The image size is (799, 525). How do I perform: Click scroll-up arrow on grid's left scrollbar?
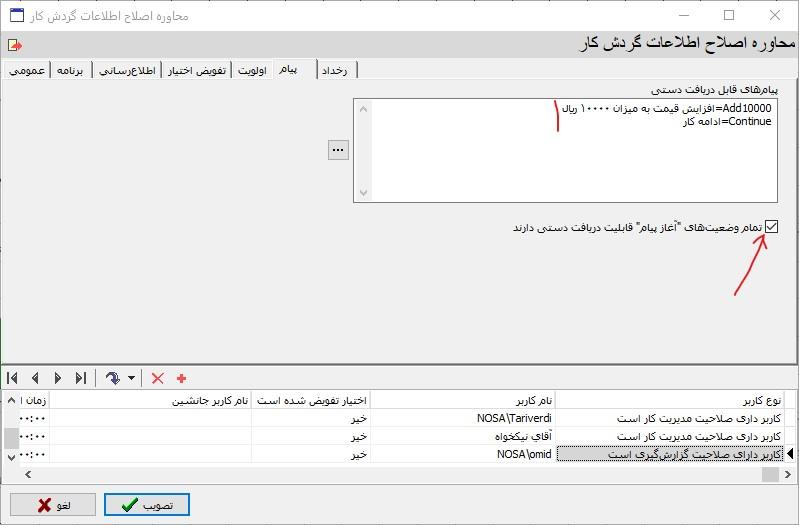click(11, 400)
